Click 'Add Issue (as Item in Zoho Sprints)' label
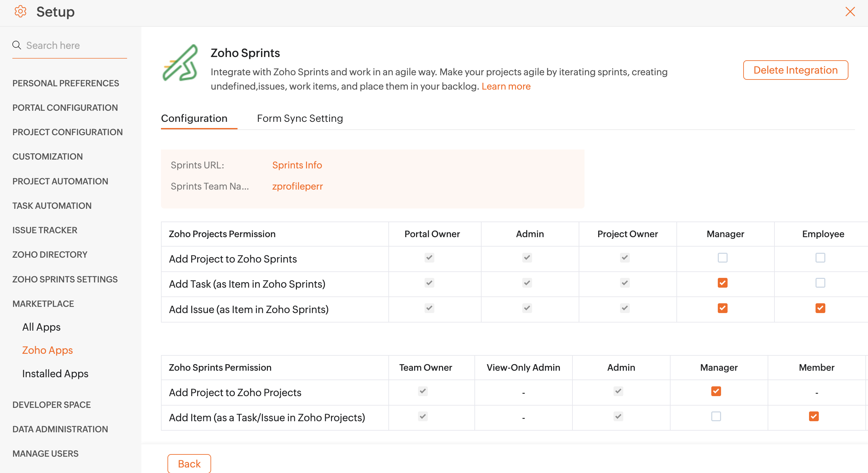This screenshot has height=473, width=868. pyautogui.click(x=249, y=309)
